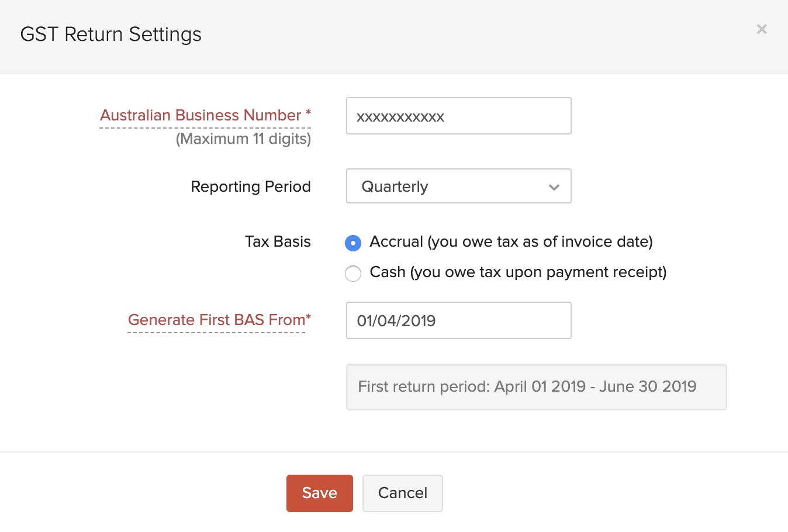Image resolution: width=788 pixels, height=532 pixels.
Task: Click the first return period info box
Action: point(536,386)
